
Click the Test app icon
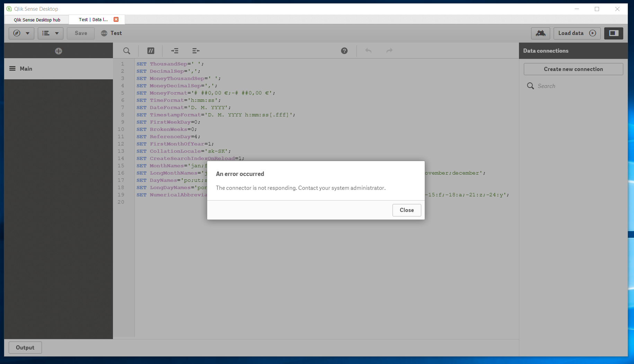point(104,33)
